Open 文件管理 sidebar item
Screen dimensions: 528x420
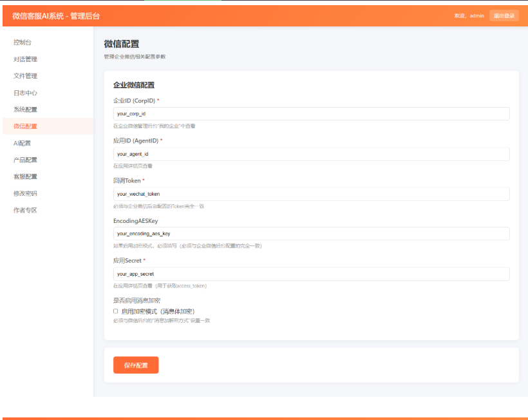25,76
